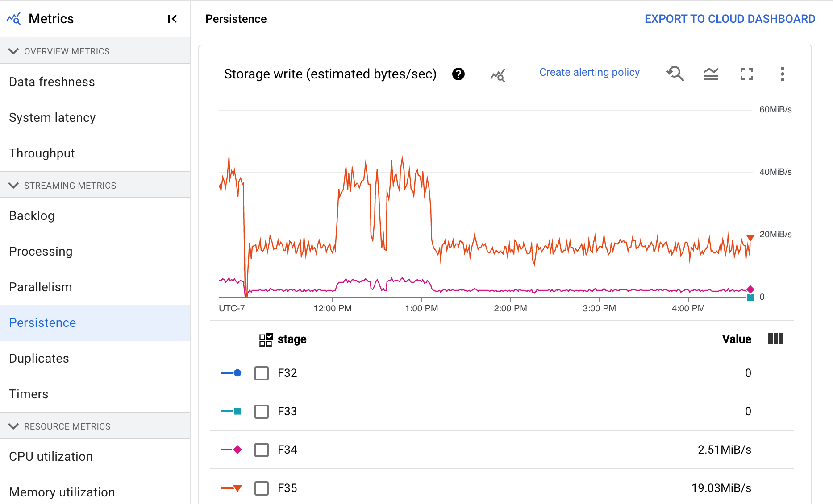Collapse the Metrics sidebar panel

(171, 18)
